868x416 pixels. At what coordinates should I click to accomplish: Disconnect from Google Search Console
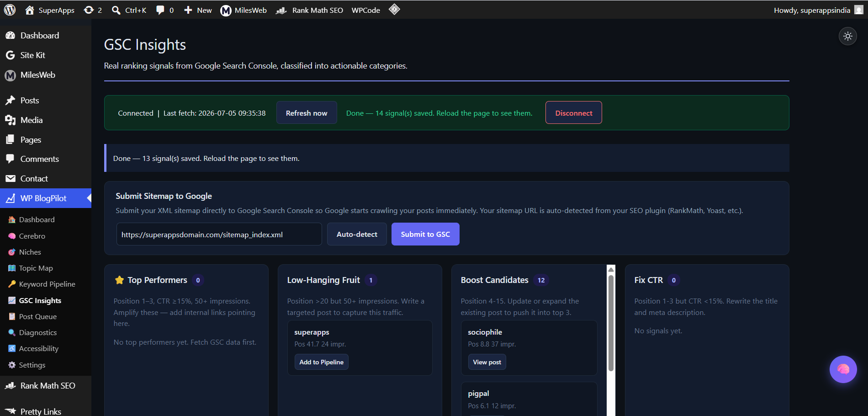574,113
